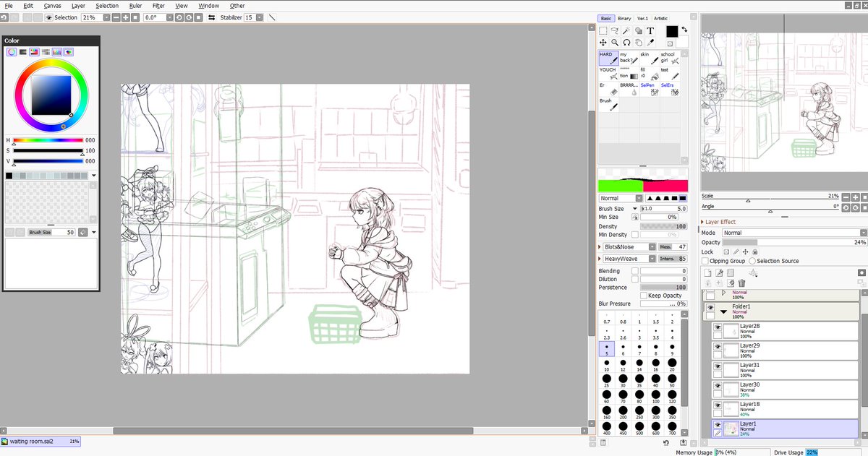Open the Layer menu
Viewport: 868px width, 456px height.
click(x=78, y=6)
